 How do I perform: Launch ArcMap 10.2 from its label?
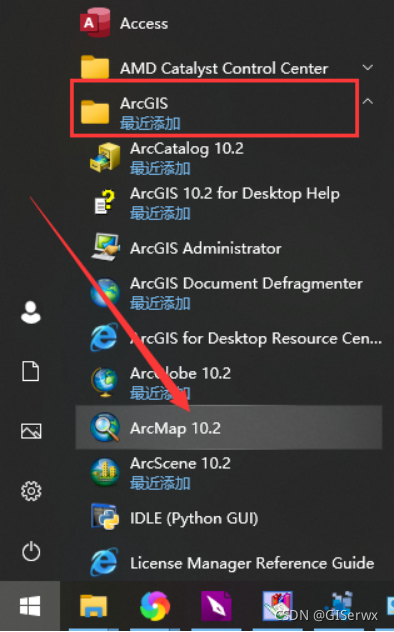(x=175, y=428)
